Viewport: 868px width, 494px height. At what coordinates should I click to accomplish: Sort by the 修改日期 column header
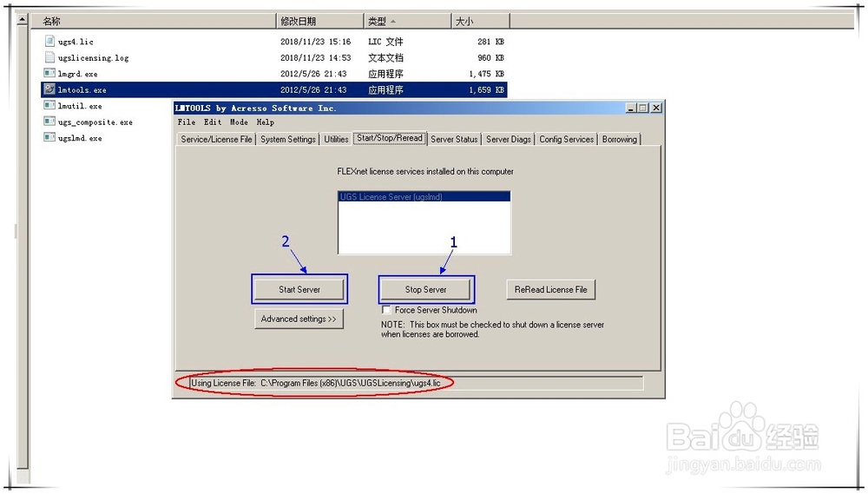(x=320, y=21)
